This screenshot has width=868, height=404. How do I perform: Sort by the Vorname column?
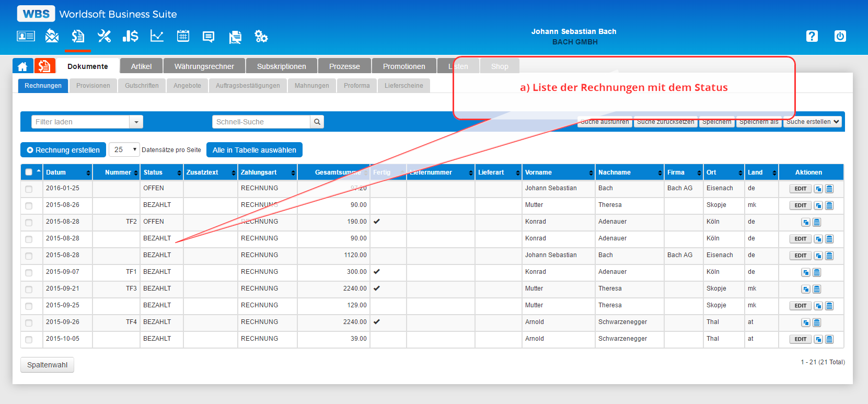pos(558,172)
